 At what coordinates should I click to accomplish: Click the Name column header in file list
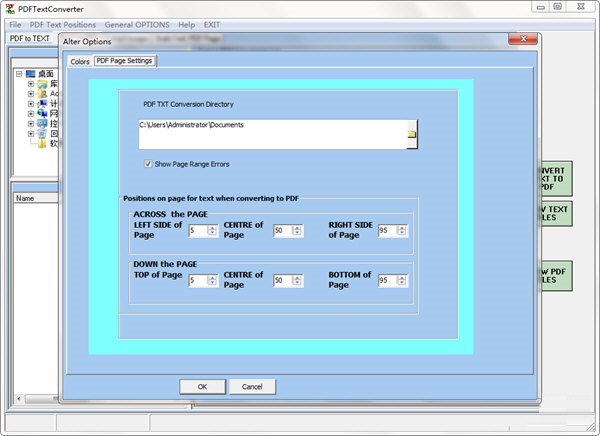(36, 198)
